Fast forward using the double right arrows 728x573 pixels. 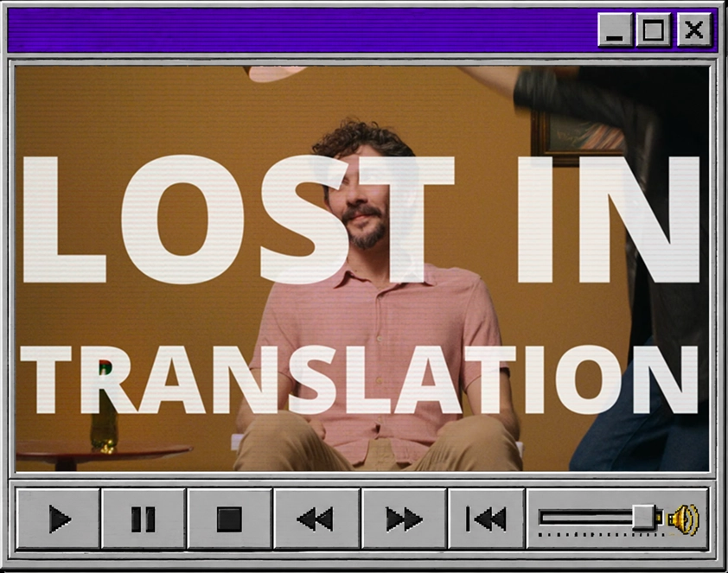[x=404, y=519]
